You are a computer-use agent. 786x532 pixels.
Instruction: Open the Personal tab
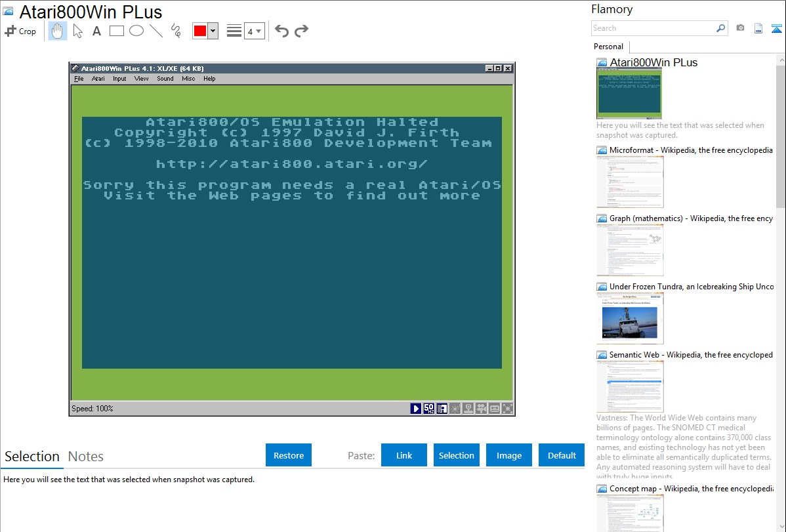pos(609,47)
